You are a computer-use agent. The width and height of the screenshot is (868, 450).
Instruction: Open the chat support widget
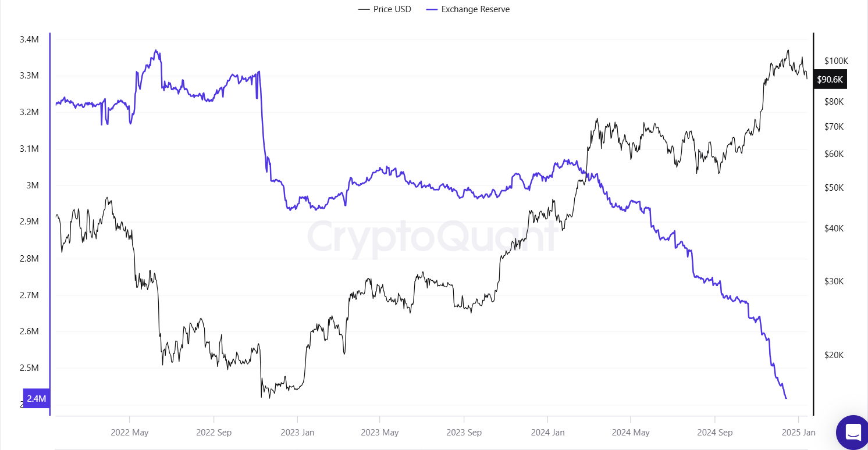(x=853, y=433)
